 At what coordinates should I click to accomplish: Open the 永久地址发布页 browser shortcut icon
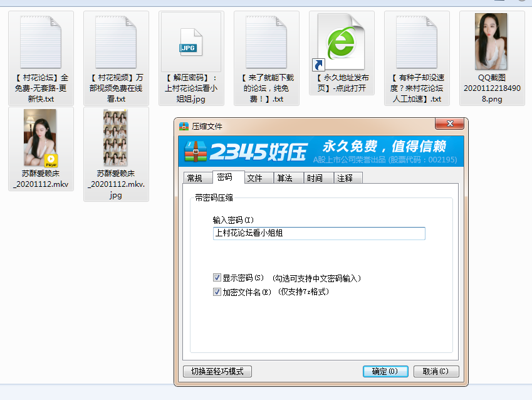(342, 43)
